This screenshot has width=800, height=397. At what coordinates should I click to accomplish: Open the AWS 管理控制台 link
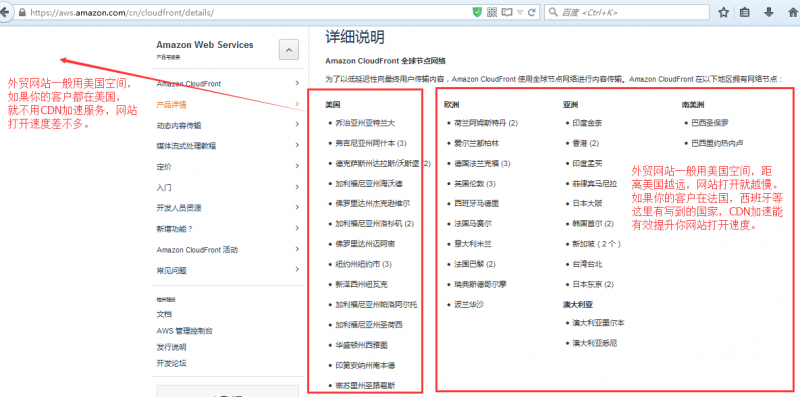tap(184, 331)
